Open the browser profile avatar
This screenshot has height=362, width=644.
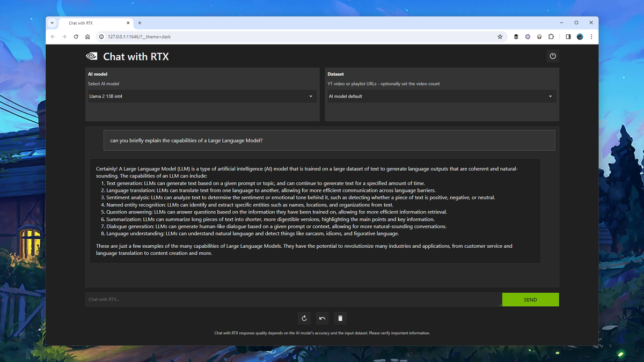[580, 36]
